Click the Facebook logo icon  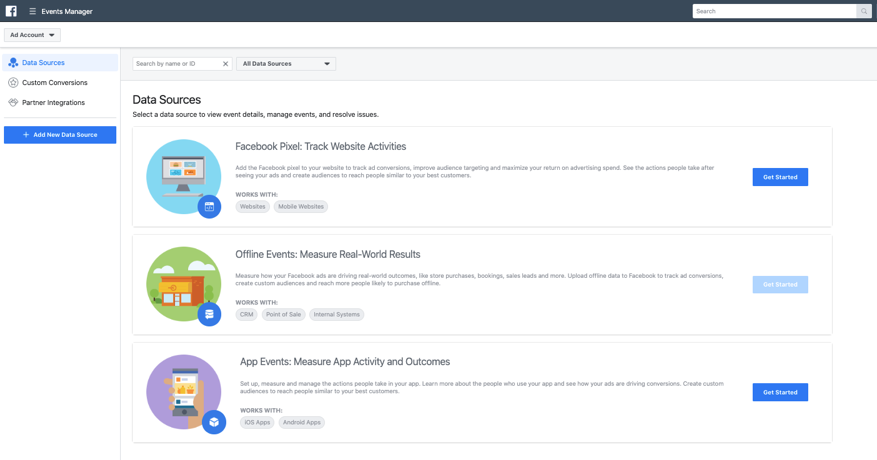[11, 11]
